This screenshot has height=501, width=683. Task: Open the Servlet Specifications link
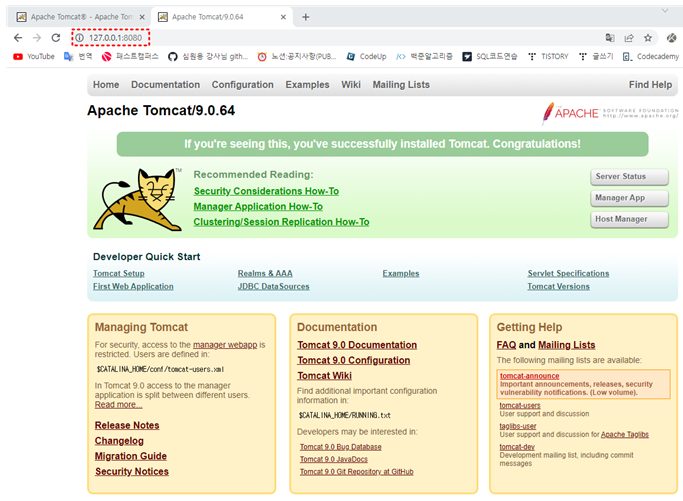[x=568, y=273]
